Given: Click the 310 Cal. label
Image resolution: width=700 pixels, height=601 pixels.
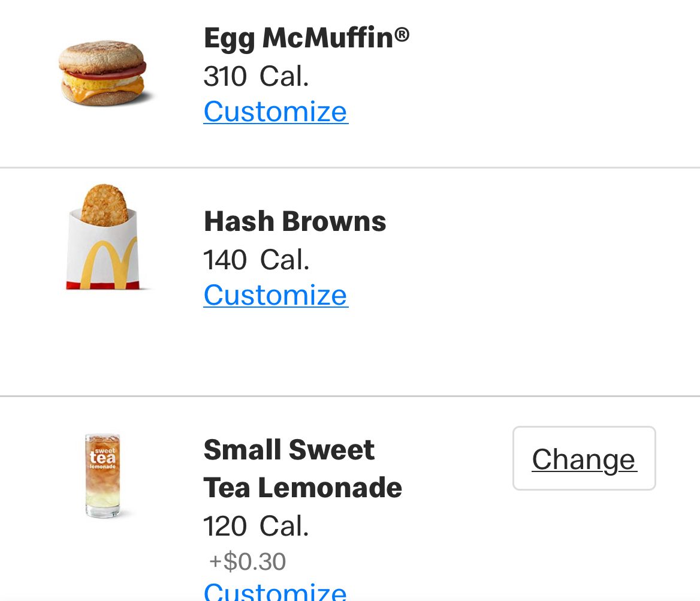Looking at the screenshot, I should (x=256, y=76).
